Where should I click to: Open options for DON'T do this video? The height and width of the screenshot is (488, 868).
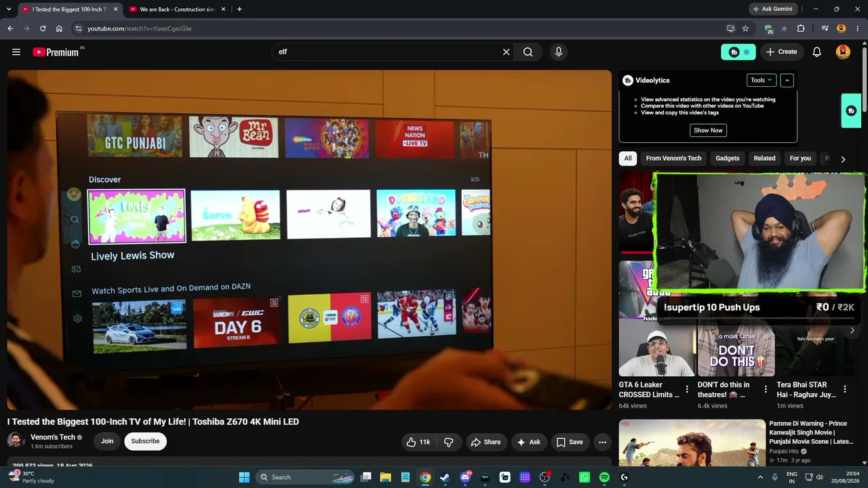[766, 390]
